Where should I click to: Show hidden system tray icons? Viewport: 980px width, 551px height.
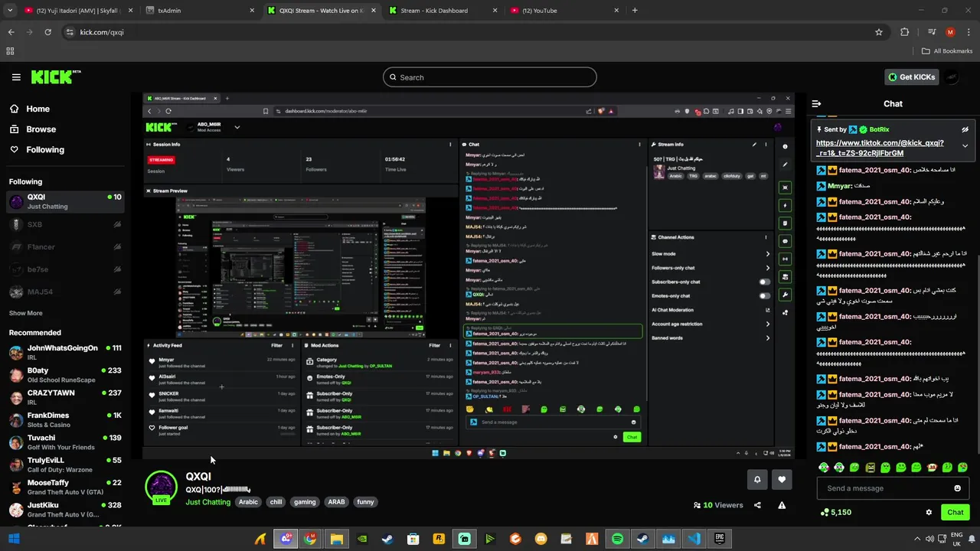click(x=917, y=539)
